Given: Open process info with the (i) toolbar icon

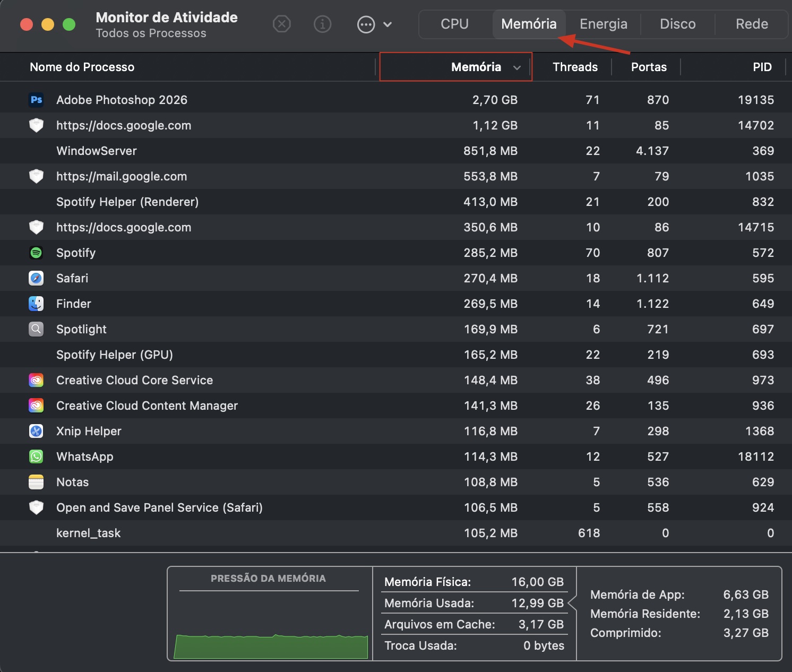Looking at the screenshot, I should pos(322,24).
